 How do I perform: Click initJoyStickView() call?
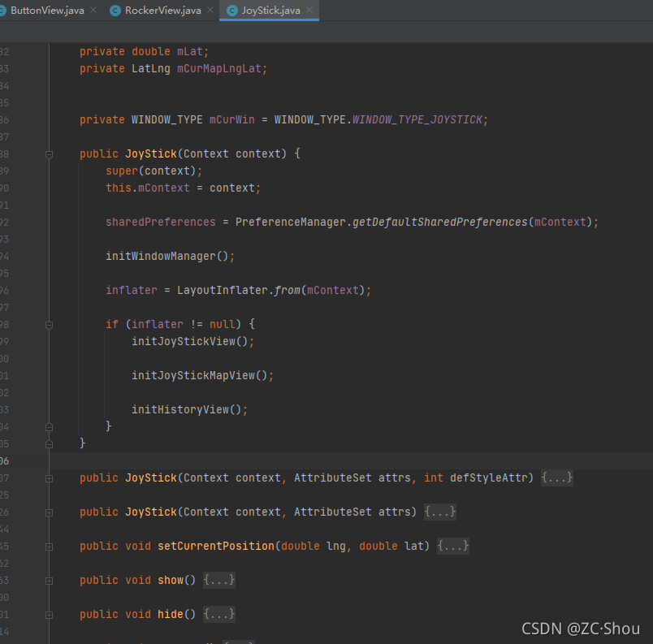192,342
